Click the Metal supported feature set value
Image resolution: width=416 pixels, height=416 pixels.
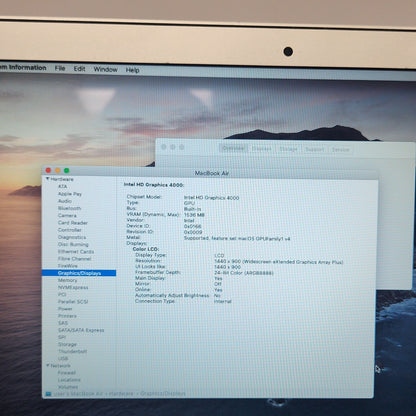click(x=237, y=238)
